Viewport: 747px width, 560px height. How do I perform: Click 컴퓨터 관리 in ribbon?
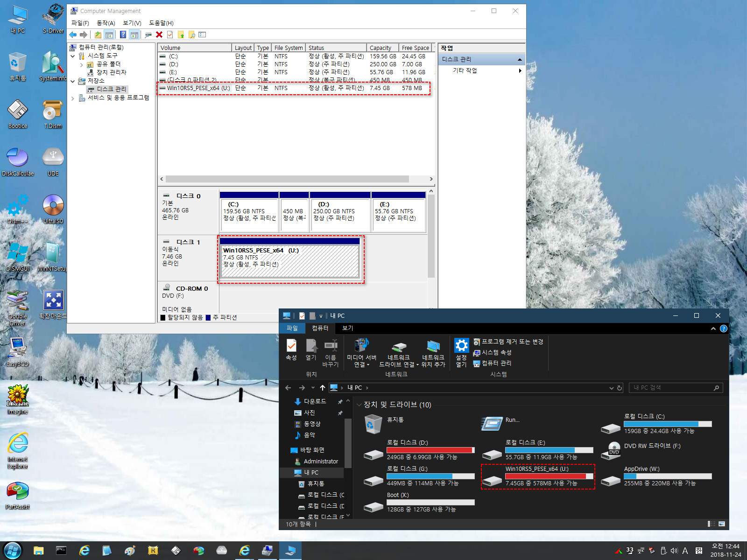click(493, 364)
